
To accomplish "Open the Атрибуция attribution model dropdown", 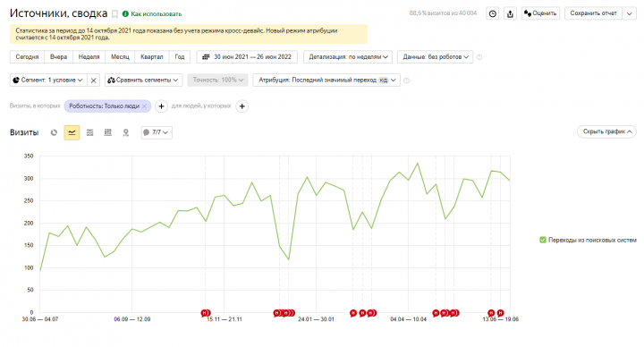I will tap(326, 80).
